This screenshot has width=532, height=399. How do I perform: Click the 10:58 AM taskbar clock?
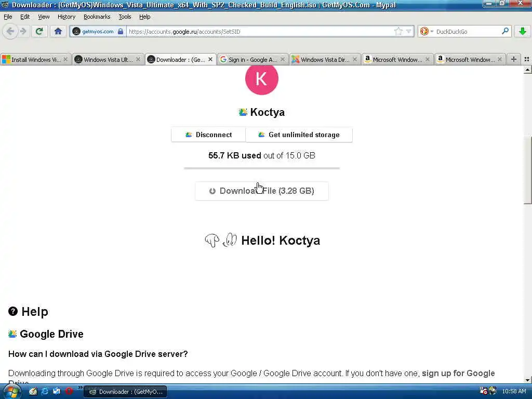click(514, 392)
